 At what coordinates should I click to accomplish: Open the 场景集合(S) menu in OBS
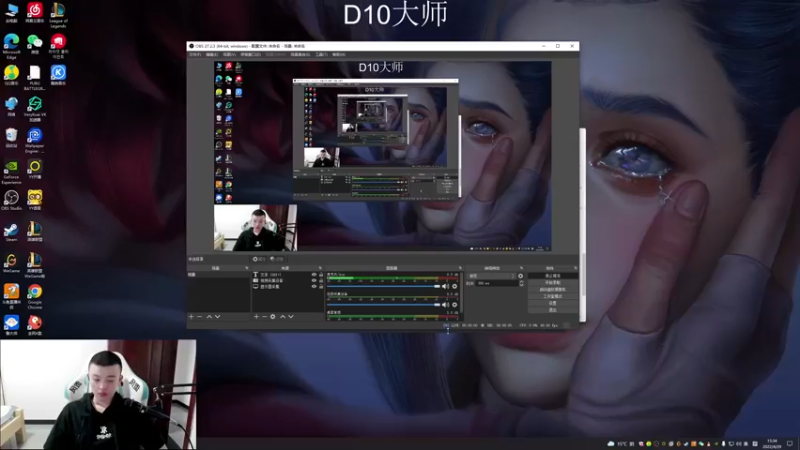(301, 55)
